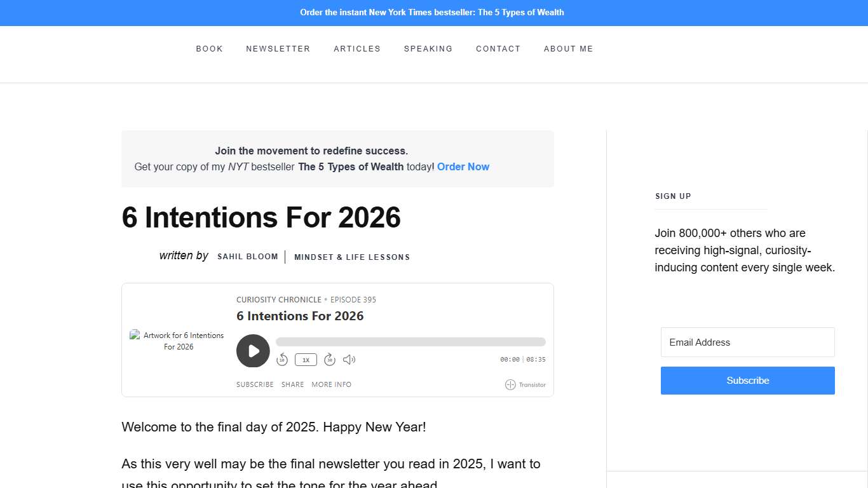This screenshot has width=868, height=488.
Task: Click the SHARE icon in the player
Action: coord(292,384)
